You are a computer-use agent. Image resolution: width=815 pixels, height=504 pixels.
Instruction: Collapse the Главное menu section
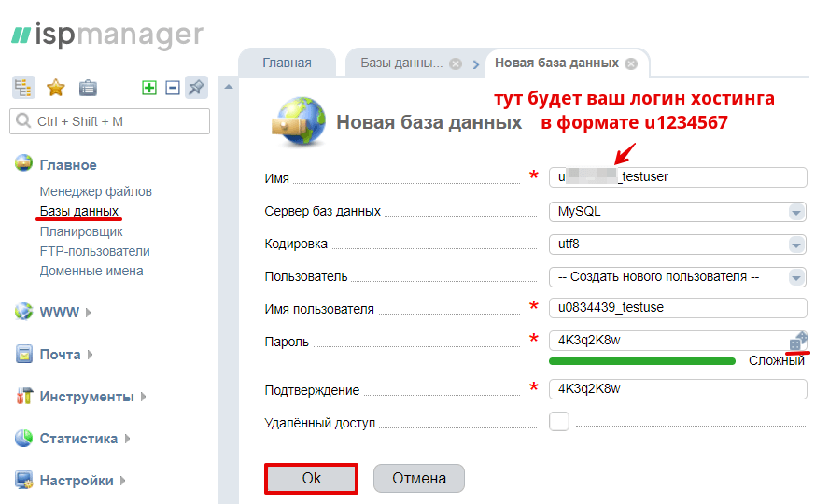(x=68, y=164)
